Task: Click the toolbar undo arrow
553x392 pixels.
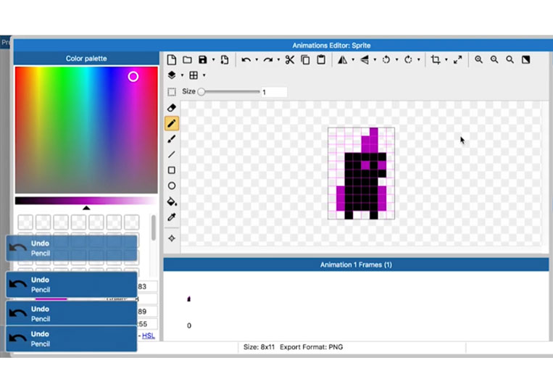Action: pos(246,60)
